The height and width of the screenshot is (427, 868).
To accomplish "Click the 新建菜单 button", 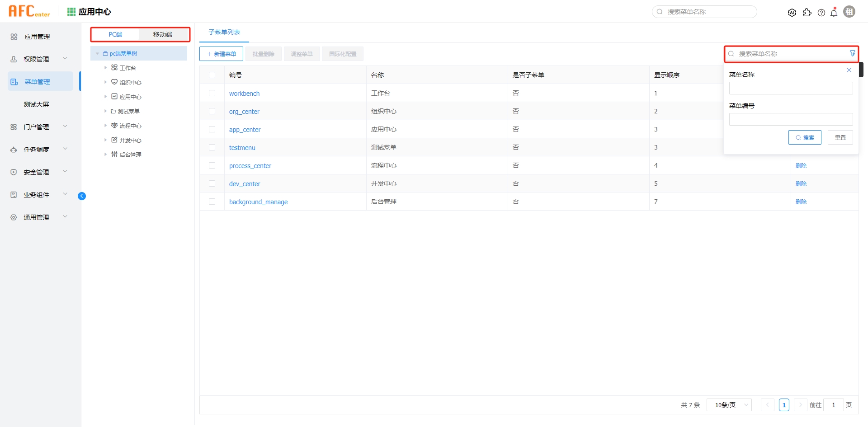I will (x=221, y=53).
